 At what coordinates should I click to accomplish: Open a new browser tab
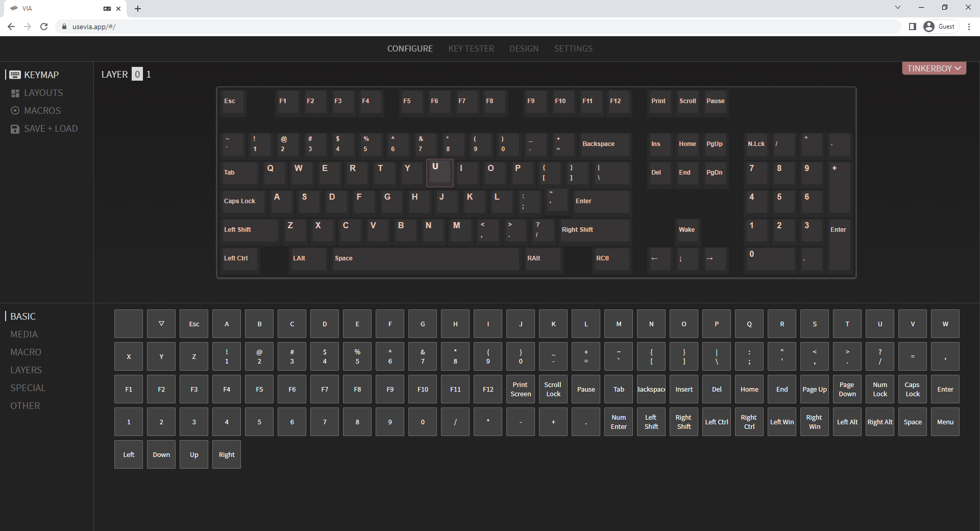[x=138, y=9]
